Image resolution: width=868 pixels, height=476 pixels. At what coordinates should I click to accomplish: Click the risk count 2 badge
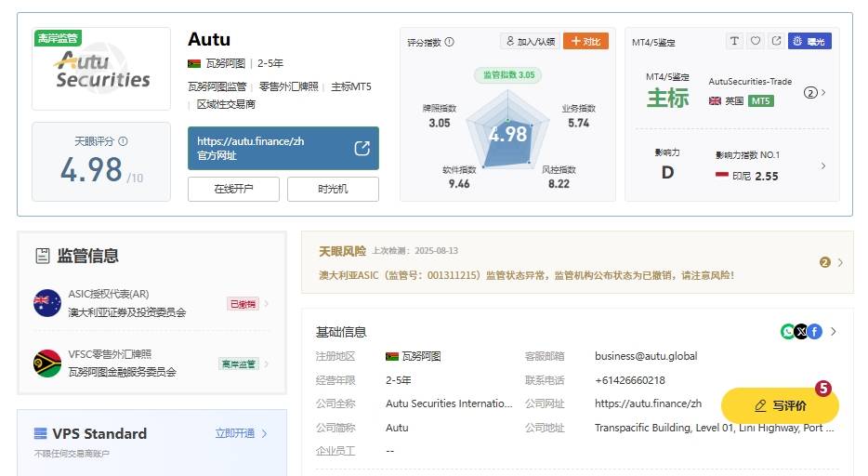[x=825, y=262]
